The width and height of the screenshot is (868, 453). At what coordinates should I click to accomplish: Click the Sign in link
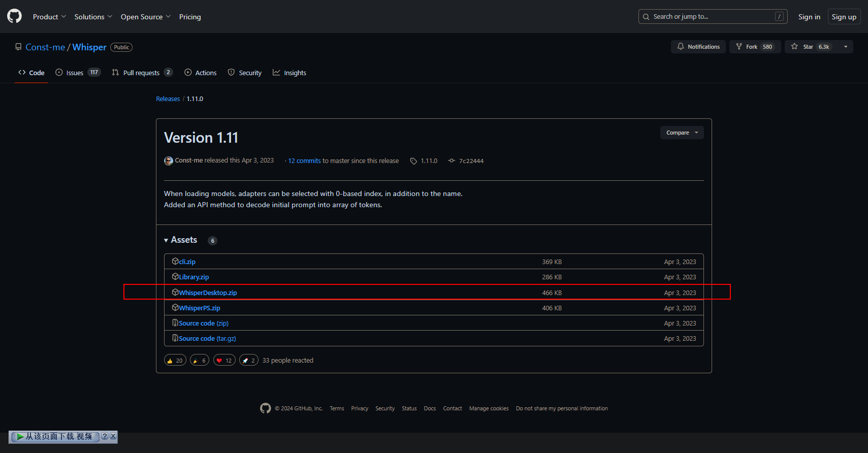coord(809,17)
